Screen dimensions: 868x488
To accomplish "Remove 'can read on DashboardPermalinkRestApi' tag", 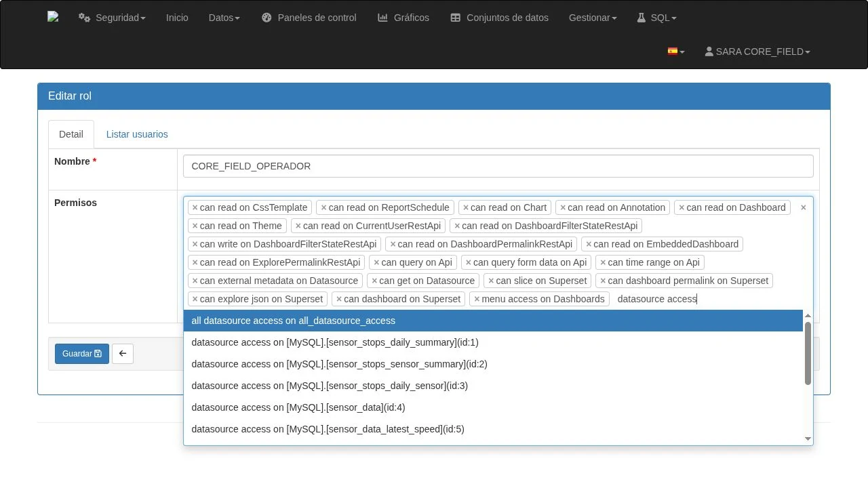I will click(x=393, y=244).
